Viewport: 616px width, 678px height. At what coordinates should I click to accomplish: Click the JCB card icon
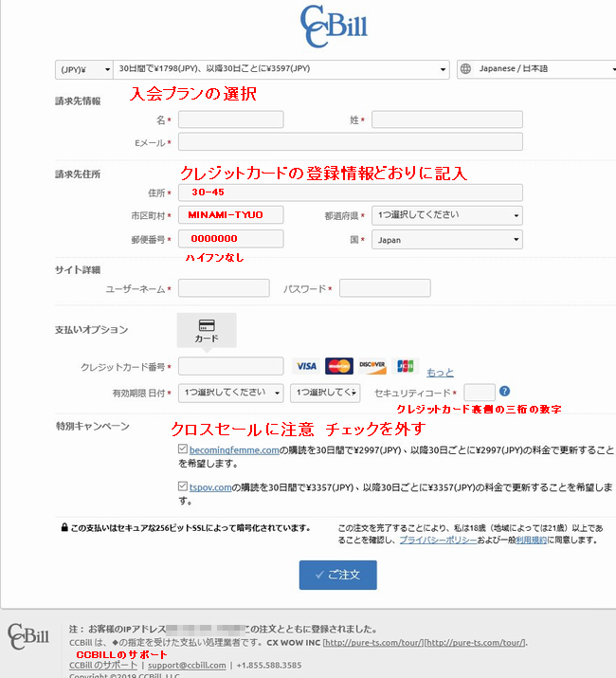tap(406, 366)
